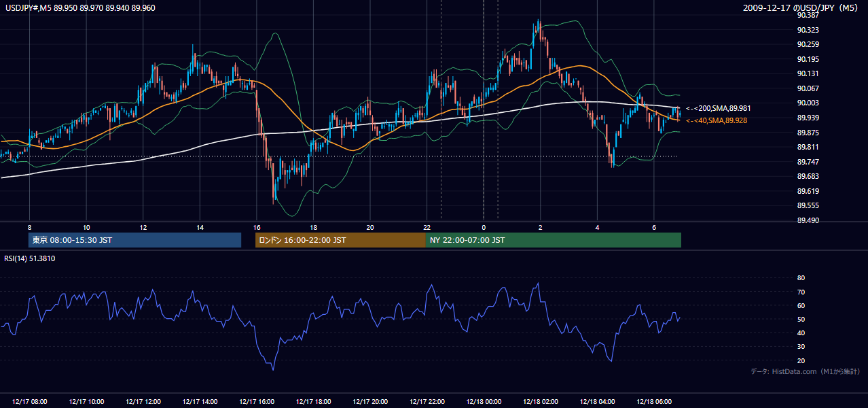Click the 2009-12-17 のUSD/JPY (M5) chart title
868x408 pixels.
801,8
